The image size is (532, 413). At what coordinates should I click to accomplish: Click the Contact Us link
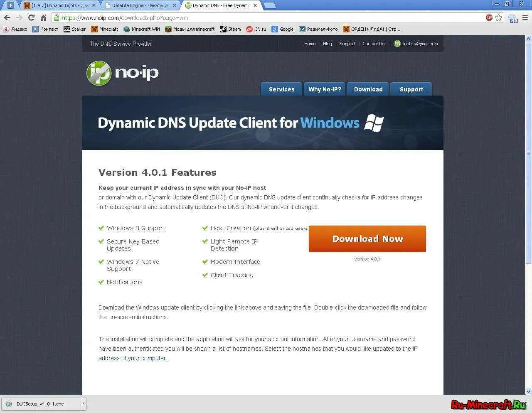tap(373, 44)
